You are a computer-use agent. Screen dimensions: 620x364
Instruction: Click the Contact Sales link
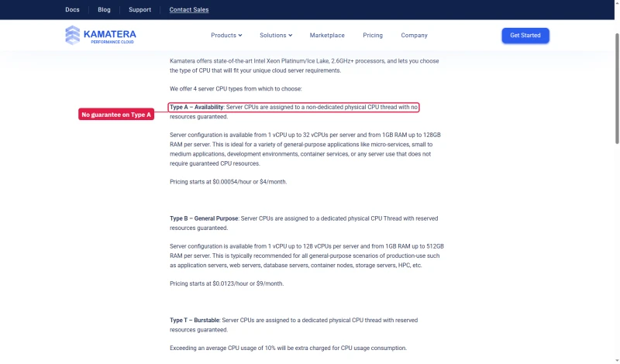coord(189,9)
